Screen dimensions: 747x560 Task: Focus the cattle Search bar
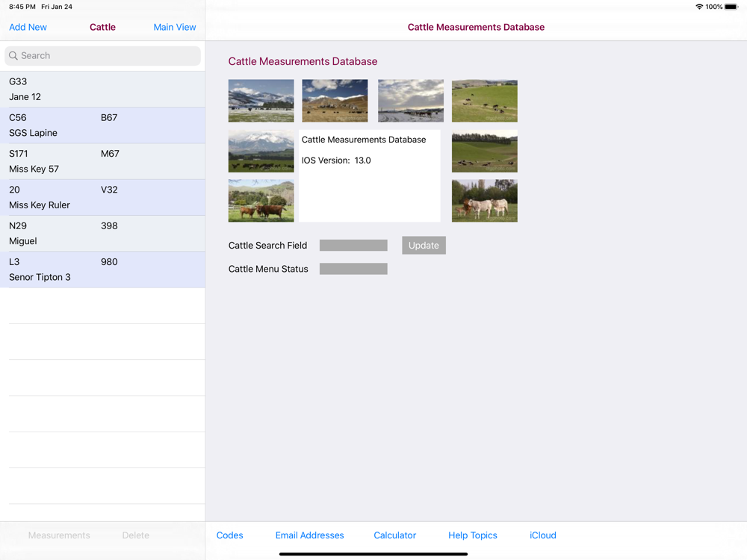point(102,56)
